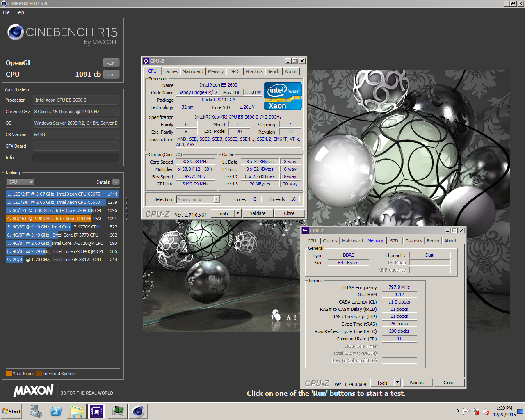Screen dimensions: 525x420
Task: Switch to Mainboard tab in lower CPU-Z window
Action: [x=352, y=241]
